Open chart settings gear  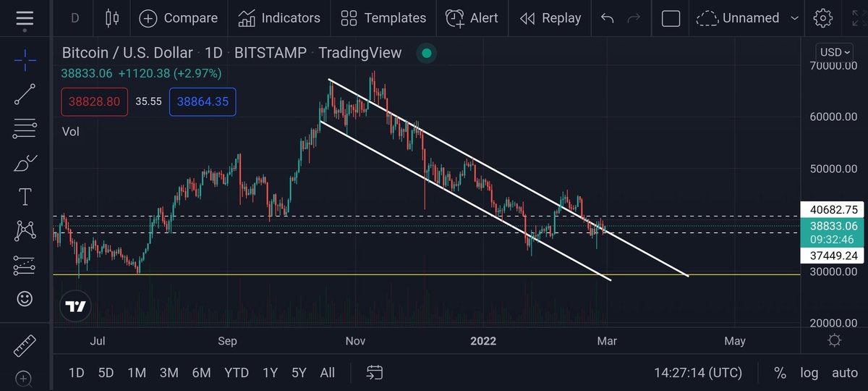[822, 18]
